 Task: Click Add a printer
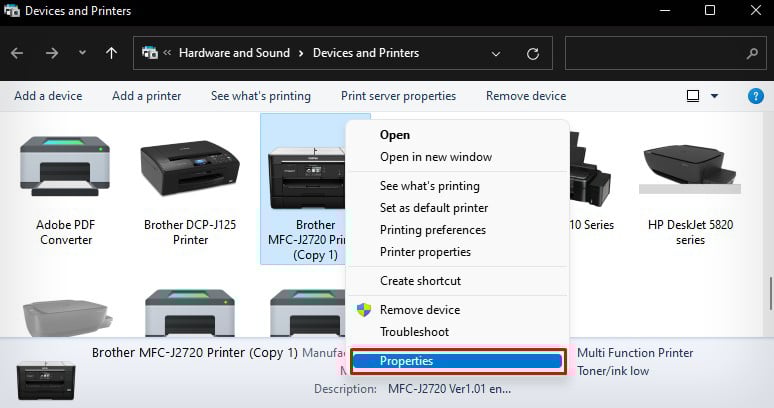[147, 96]
